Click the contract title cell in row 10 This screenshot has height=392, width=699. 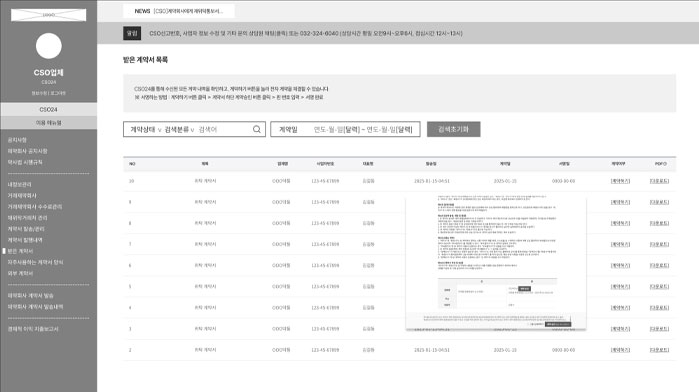[x=205, y=181]
